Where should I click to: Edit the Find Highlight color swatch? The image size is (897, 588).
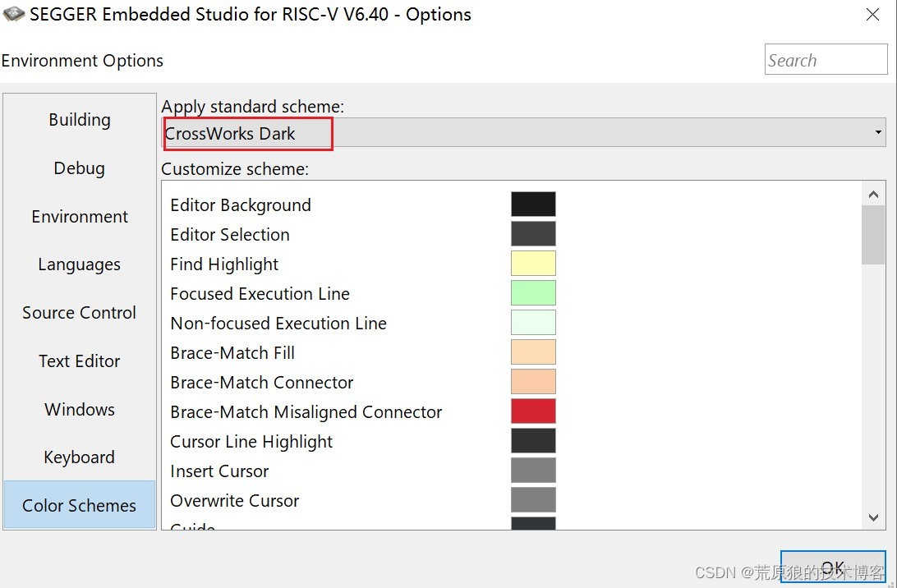coord(533,263)
